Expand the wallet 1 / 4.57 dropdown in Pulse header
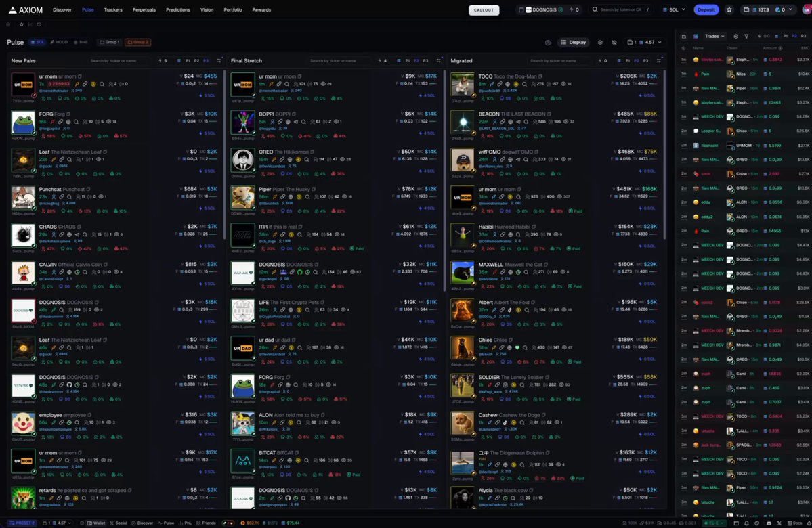The image size is (812, 528). (644, 43)
